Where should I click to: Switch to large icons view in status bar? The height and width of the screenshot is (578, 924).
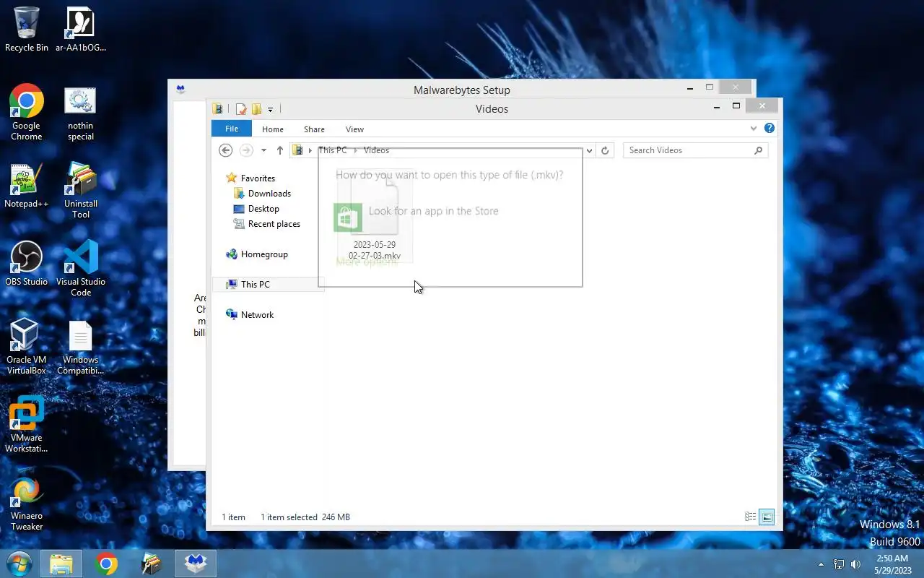coord(767,517)
